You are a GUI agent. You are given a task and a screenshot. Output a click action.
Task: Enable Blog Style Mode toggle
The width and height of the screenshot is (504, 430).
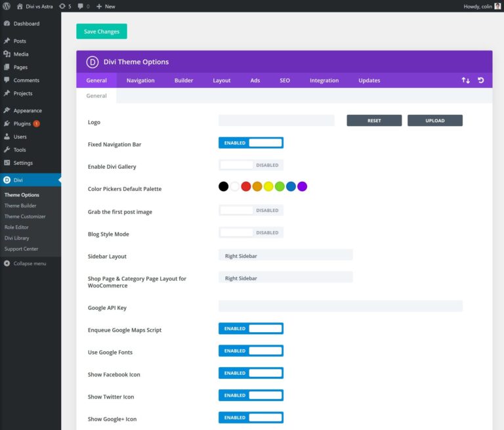click(251, 232)
